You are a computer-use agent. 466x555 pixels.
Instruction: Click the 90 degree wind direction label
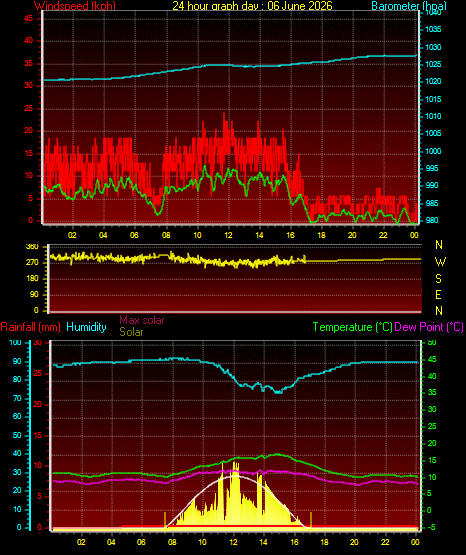tap(34, 294)
